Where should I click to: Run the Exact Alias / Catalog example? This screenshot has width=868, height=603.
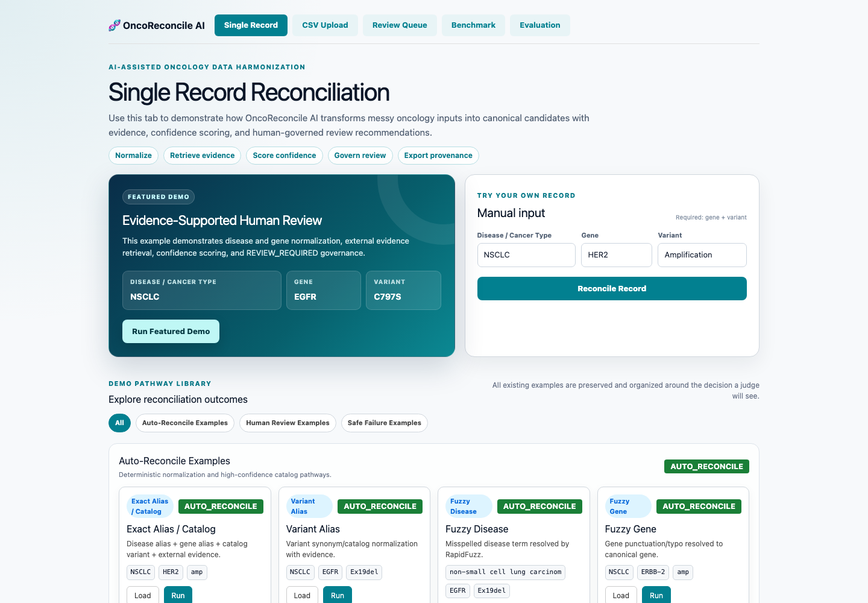coord(178,595)
